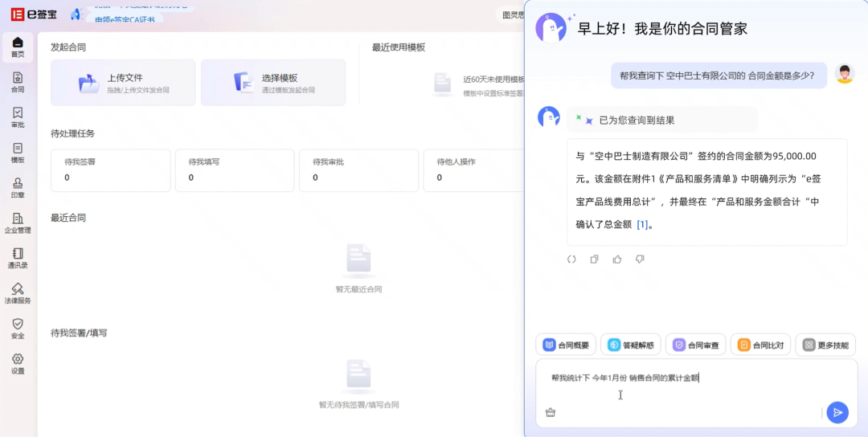Click the thumbs-up icon under the answer

click(617, 259)
